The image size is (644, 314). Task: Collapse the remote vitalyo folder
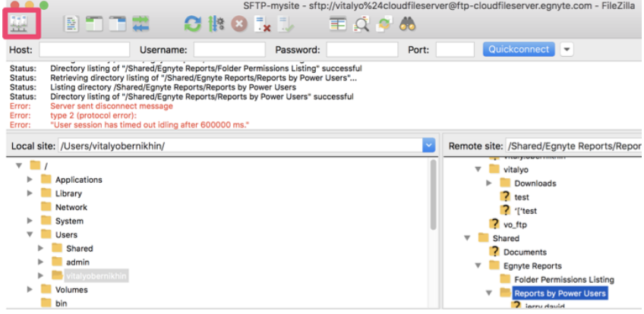[x=478, y=169]
